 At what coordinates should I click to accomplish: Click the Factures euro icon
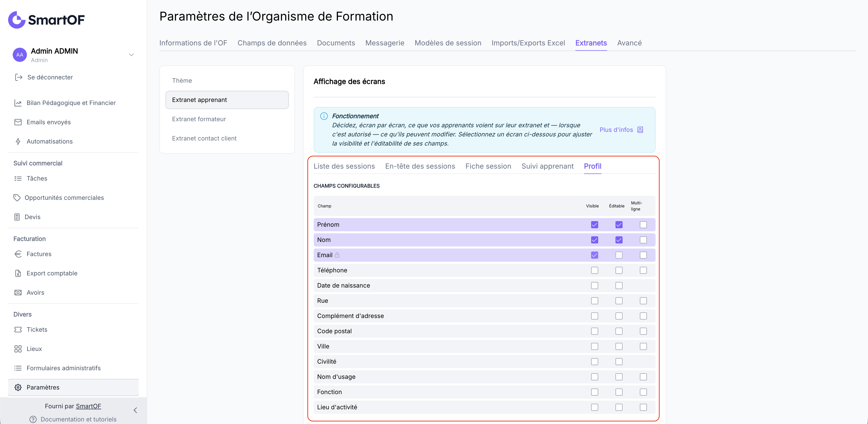18,254
